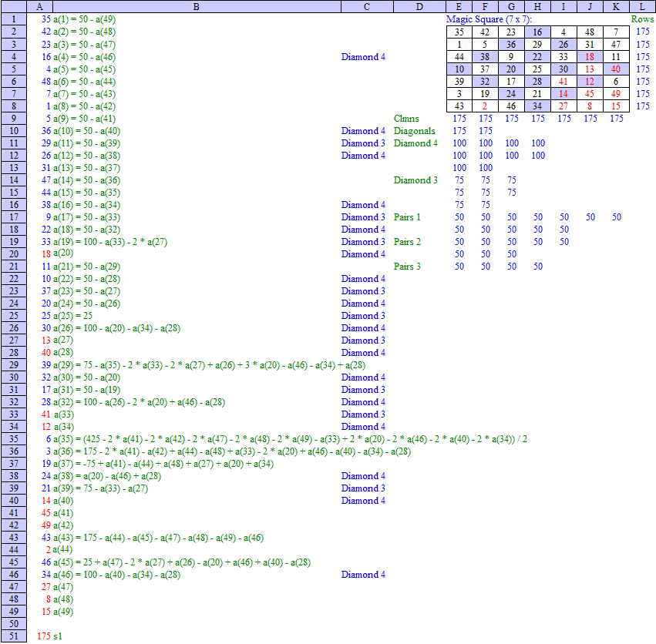Screen dimensions: 656x644
Task: Select formula 'a(19) = 100 - a(33) - 2 * a(27)'
Action: click(110, 242)
